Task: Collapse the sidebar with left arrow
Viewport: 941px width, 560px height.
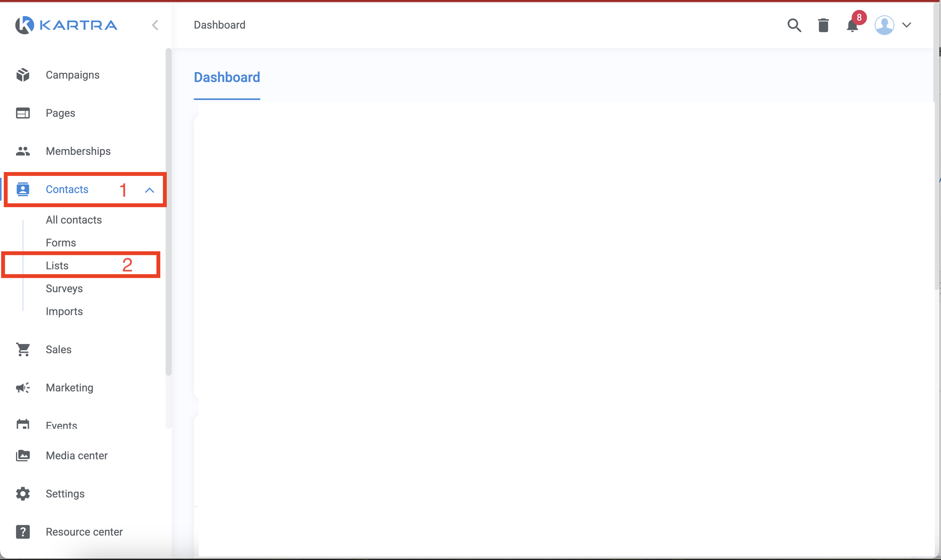Action: point(155,25)
